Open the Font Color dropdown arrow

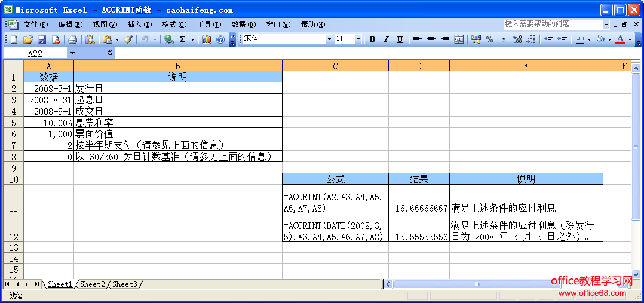coord(630,39)
